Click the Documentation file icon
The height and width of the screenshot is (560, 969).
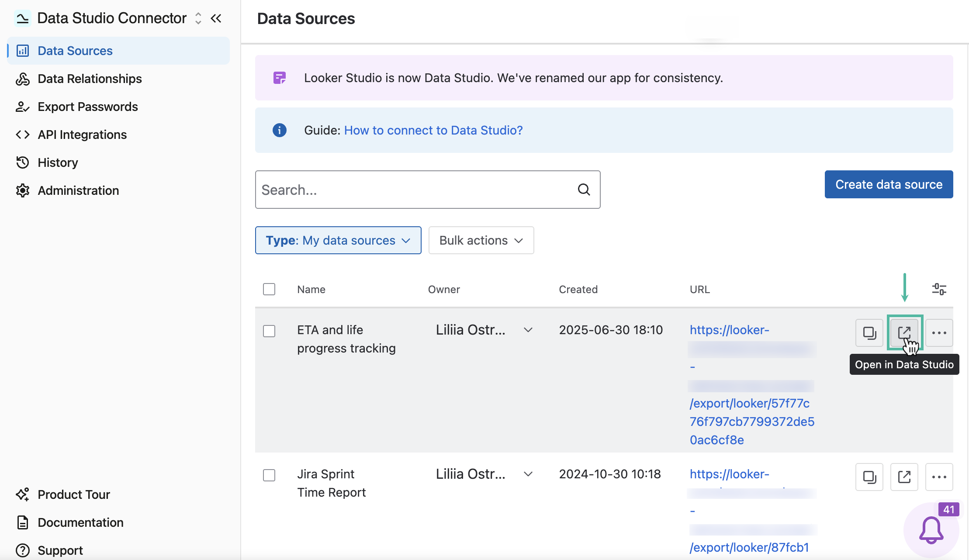coord(23,522)
